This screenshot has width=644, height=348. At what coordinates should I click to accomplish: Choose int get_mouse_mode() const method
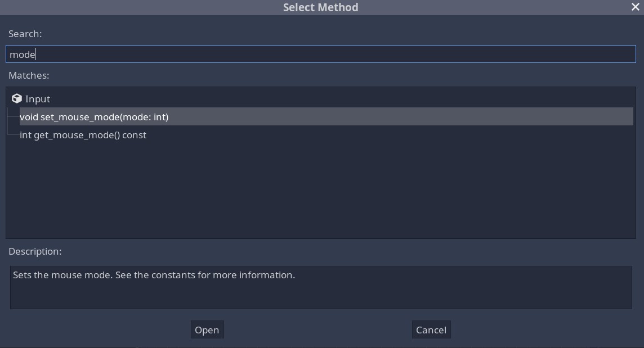(x=83, y=135)
